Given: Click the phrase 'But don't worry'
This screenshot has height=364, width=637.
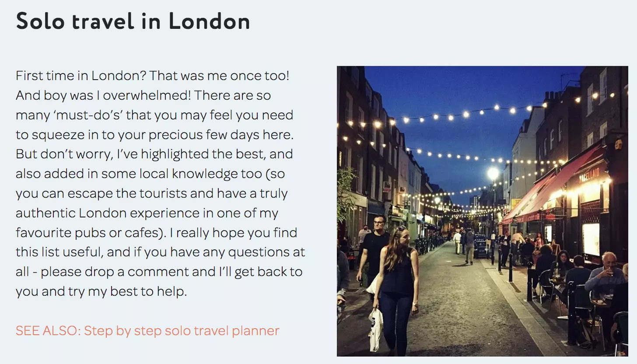Looking at the screenshot, I should click(x=59, y=155).
